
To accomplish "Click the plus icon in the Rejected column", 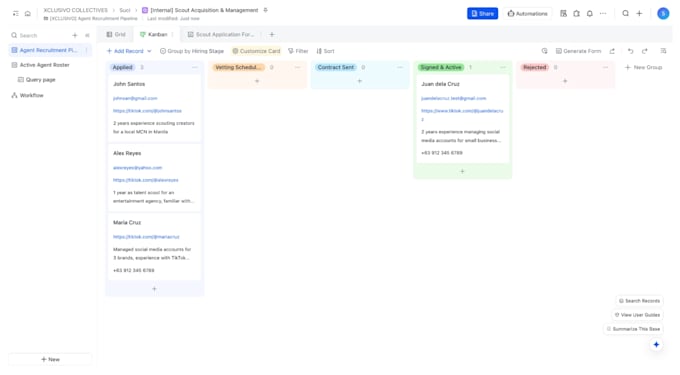I will coord(565,81).
